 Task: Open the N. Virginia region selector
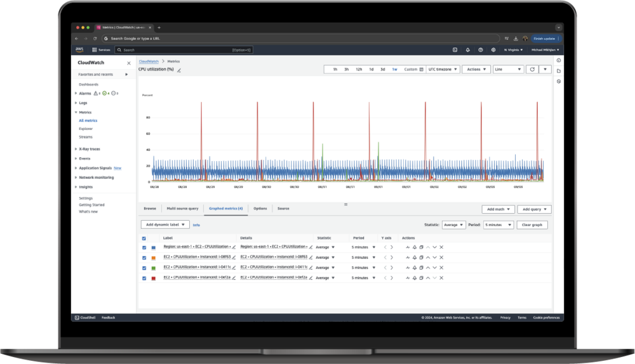513,49
